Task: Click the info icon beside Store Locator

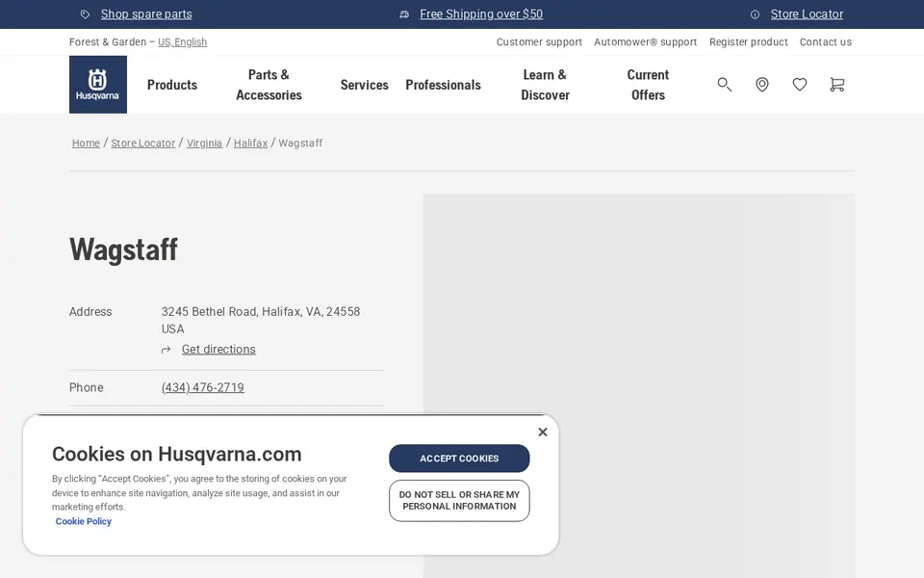Action: [755, 14]
